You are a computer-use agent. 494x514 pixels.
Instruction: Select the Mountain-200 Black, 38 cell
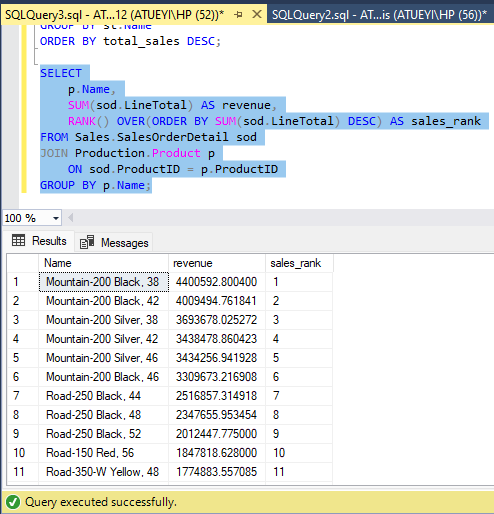click(104, 282)
